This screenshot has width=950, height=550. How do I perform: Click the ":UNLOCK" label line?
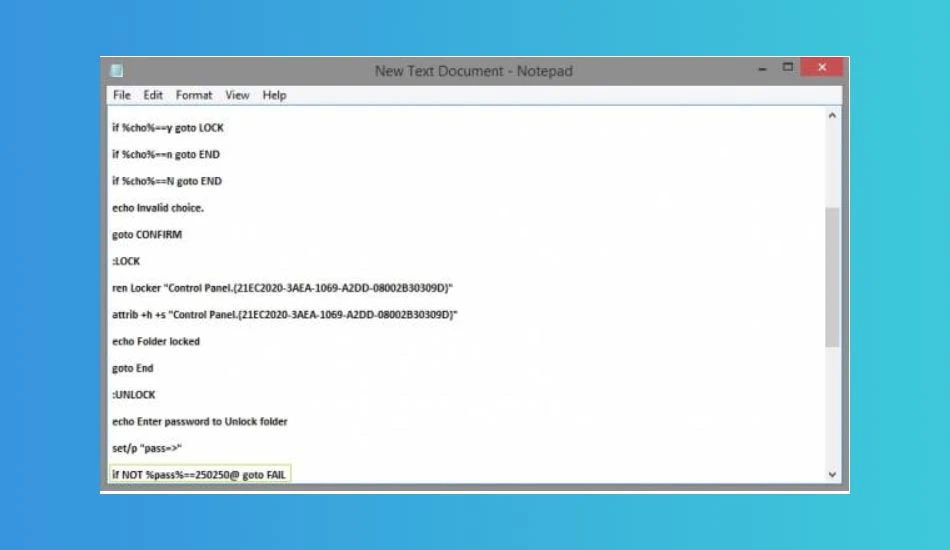click(x=134, y=394)
